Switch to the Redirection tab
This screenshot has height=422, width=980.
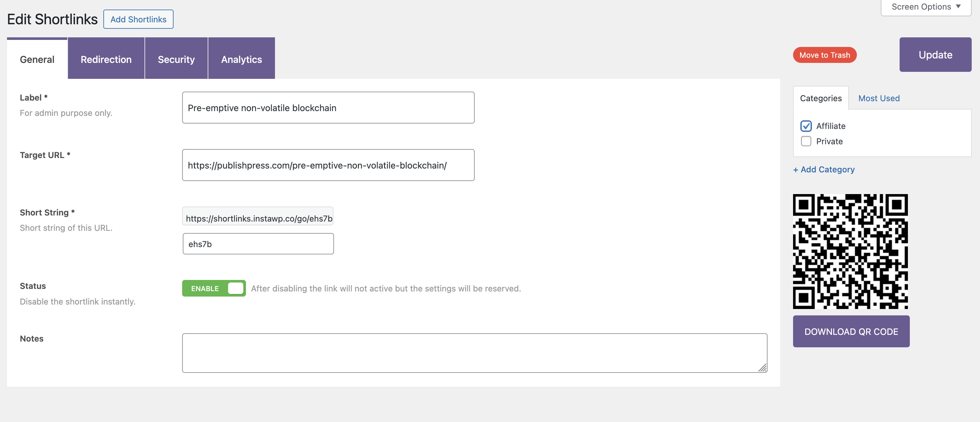pyautogui.click(x=106, y=59)
